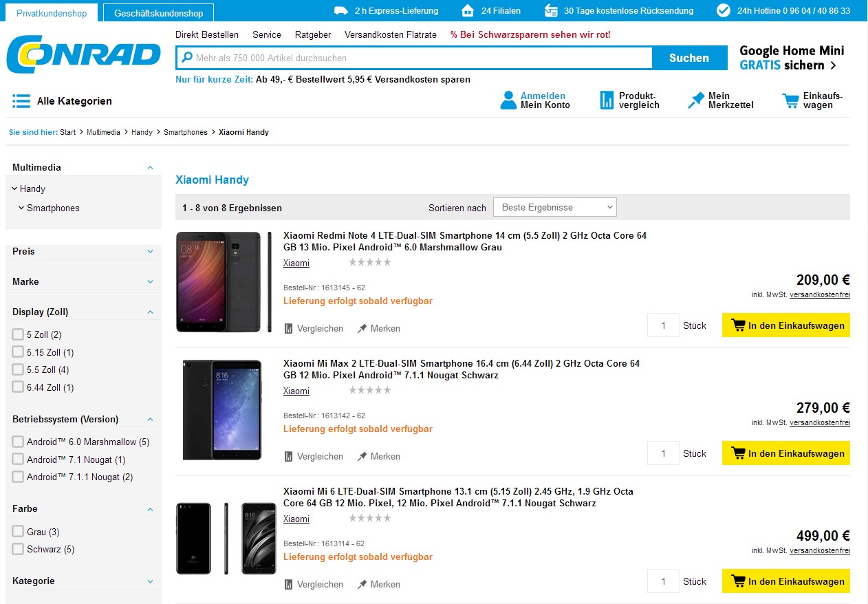This screenshot has width=868, height=604.
Task: Collapse the Handy tree item
Action: click(x=14, y=188)
